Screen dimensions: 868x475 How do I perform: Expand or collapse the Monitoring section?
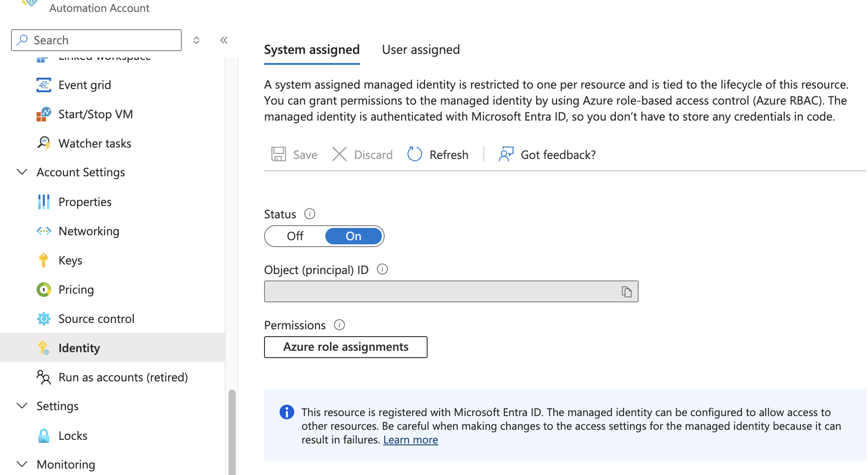click(22, 464)
